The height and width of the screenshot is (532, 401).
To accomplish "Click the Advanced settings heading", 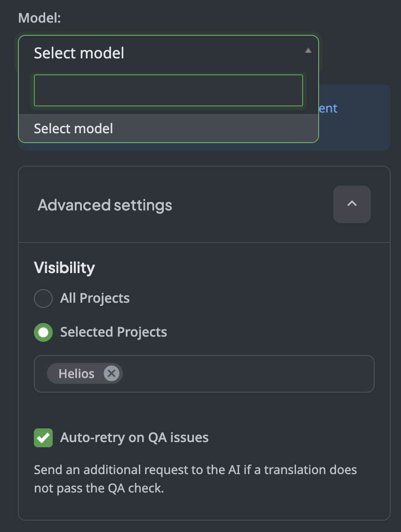I will pyautogui.click(x=105, y=205).
